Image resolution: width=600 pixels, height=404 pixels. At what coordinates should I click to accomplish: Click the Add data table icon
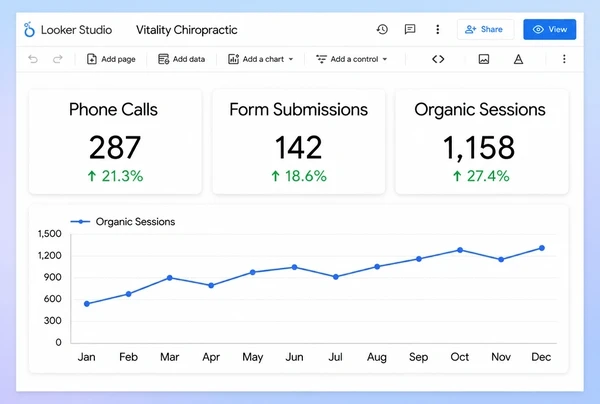[x=163, y=59]
